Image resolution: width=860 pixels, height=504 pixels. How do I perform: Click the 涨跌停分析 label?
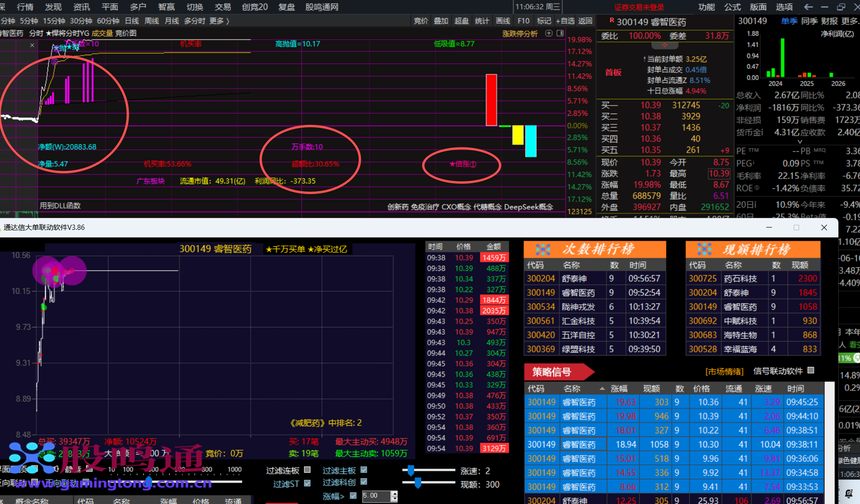point(520,33)
